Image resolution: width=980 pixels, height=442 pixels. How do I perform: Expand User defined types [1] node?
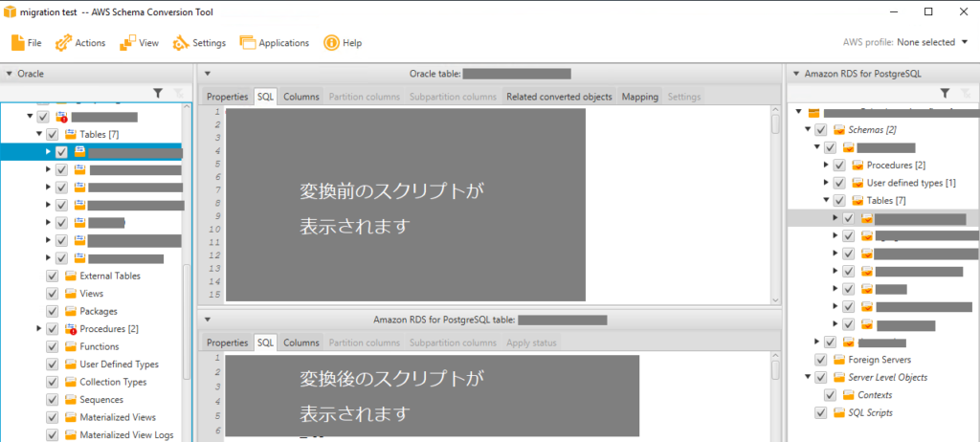tap(826, 183)
